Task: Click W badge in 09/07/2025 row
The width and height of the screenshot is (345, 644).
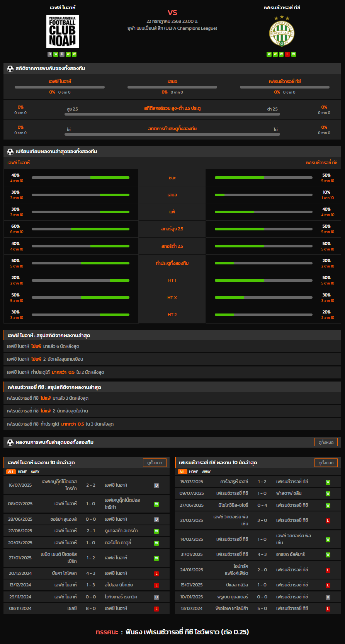Action: pyautogui.click(x=328, y=494)
